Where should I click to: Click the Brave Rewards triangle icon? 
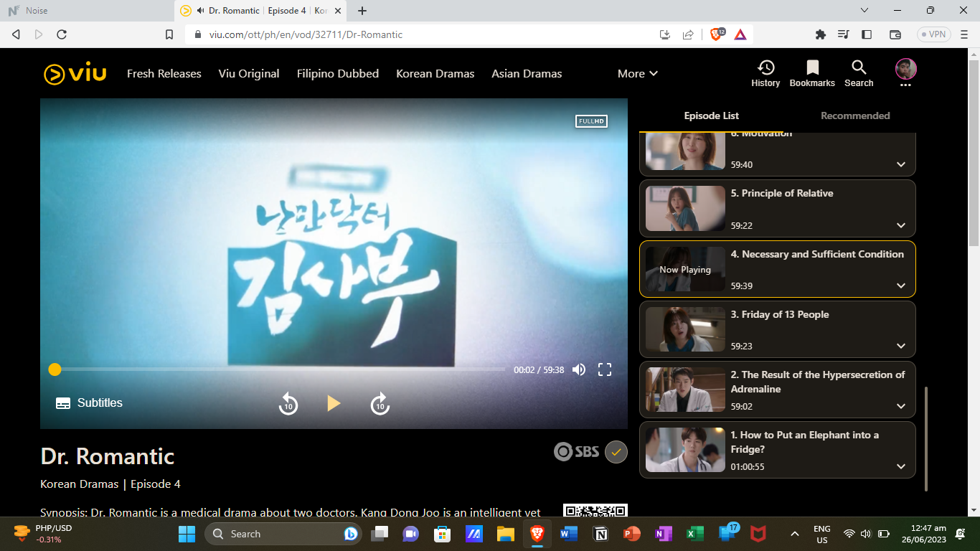coord(740,34)
